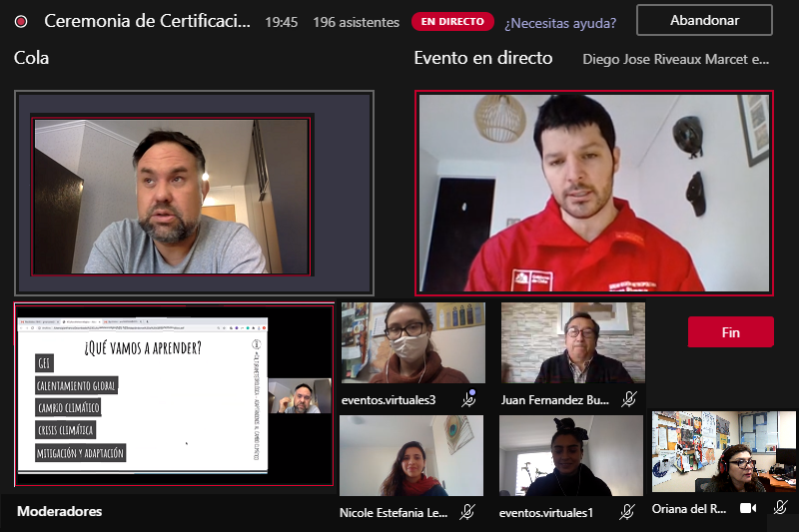Open the ¿Necesitas ayuda? link
This screenshot has width=799, height=532.
coord(560,22)
